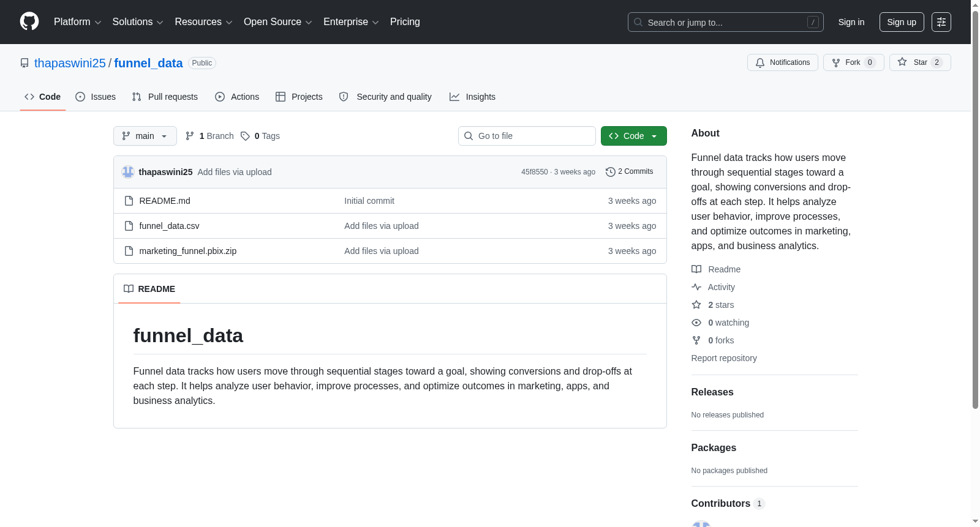
Task: Click the star icon beside 2 stars
Action: click(x=696, y=305)
